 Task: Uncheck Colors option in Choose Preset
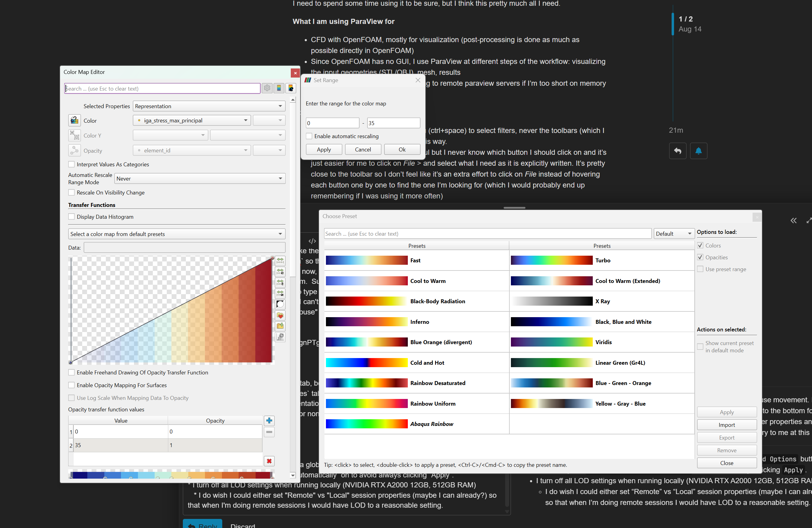[x=700, y=245]
